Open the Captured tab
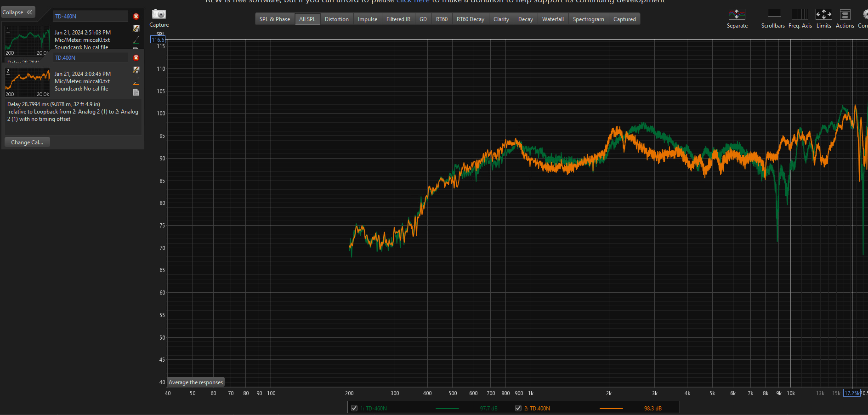The image size is (868, 415). pyautogui.click(x=625, y=19)
